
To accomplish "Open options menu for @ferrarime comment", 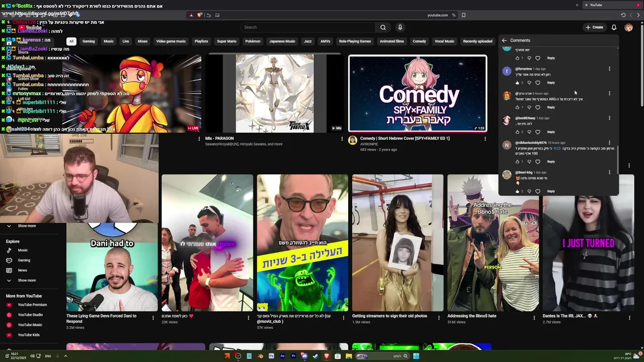I will point(609,68).
